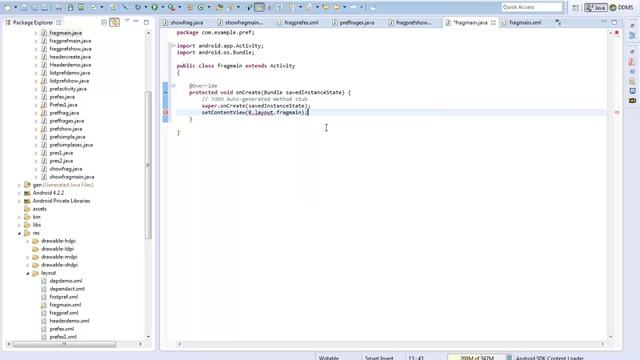Click the New file wizard icon
The width and height of the screenshot is (640, 360).
point(8,7)
